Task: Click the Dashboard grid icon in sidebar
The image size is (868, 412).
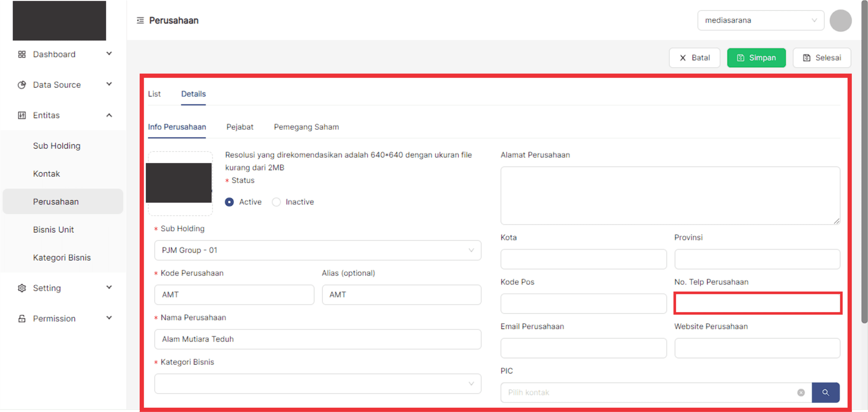Action: [22, 54]
